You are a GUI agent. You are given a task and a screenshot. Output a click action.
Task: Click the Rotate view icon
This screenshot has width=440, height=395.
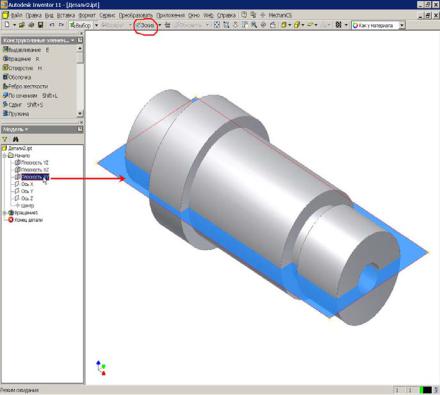point(263,25)
